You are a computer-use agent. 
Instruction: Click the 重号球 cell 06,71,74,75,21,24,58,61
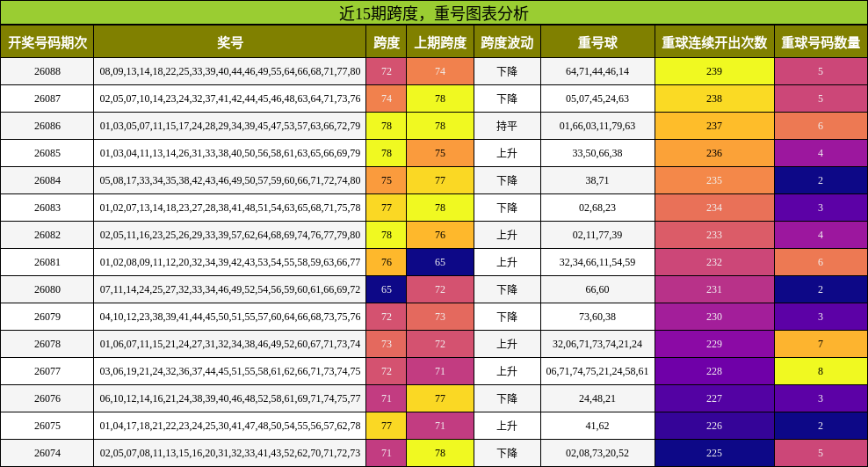pos(597,371)
